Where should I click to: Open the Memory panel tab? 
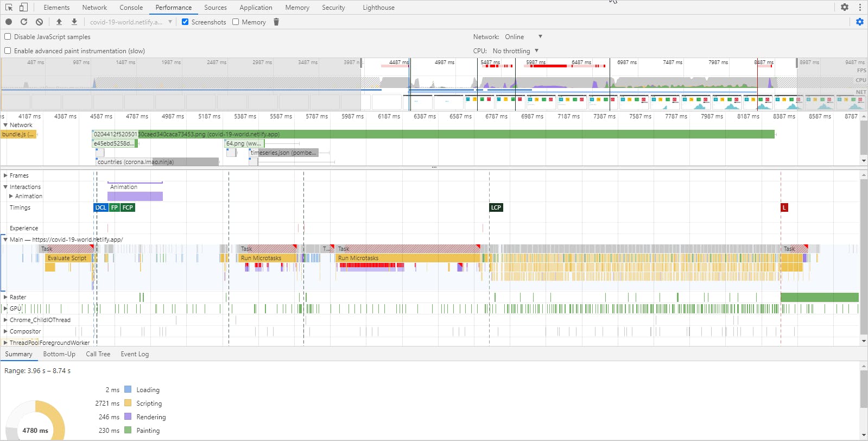[x=297, y=8]
